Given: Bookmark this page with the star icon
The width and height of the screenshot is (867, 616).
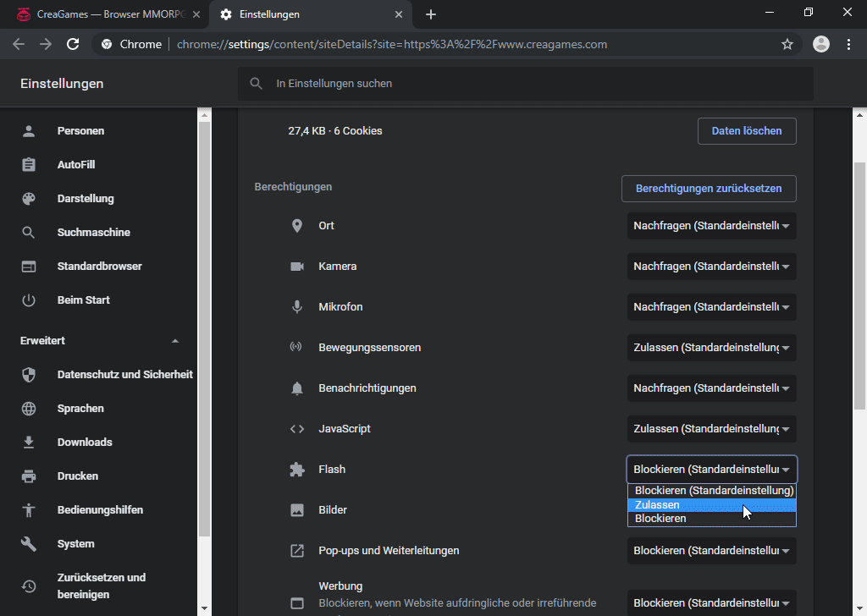Looking at the screenshot, I should coord(787,44).
